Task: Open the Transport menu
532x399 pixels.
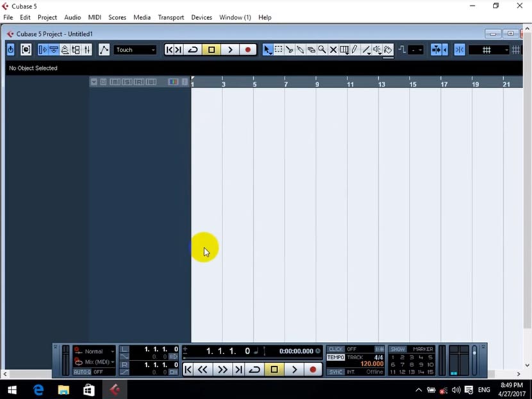Action: pyautogui.click(x=170, y=17)
